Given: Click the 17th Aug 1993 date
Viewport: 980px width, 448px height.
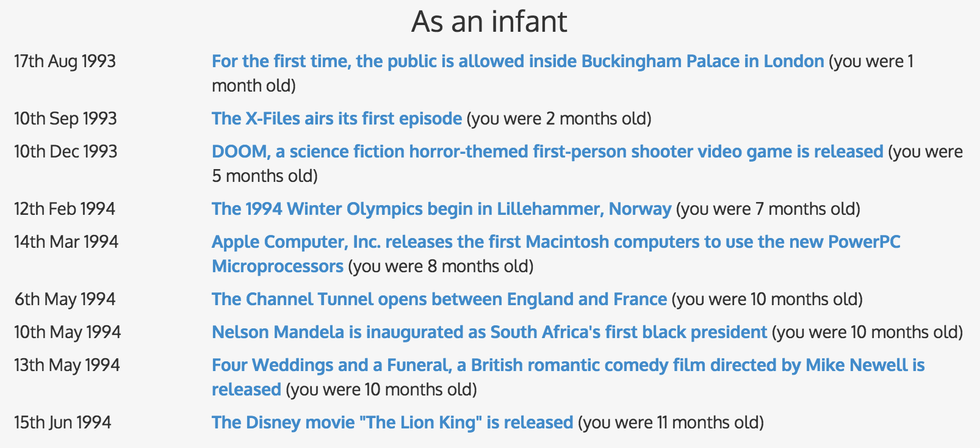Looking at the screenshot, I should (65, 61).
